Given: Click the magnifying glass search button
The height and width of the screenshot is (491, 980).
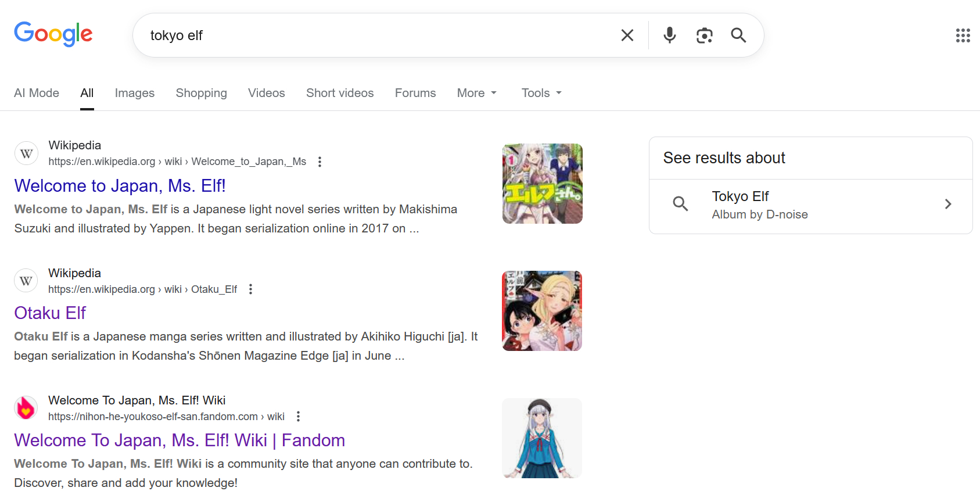Looking at the screenshot, I should coord(738,35).
